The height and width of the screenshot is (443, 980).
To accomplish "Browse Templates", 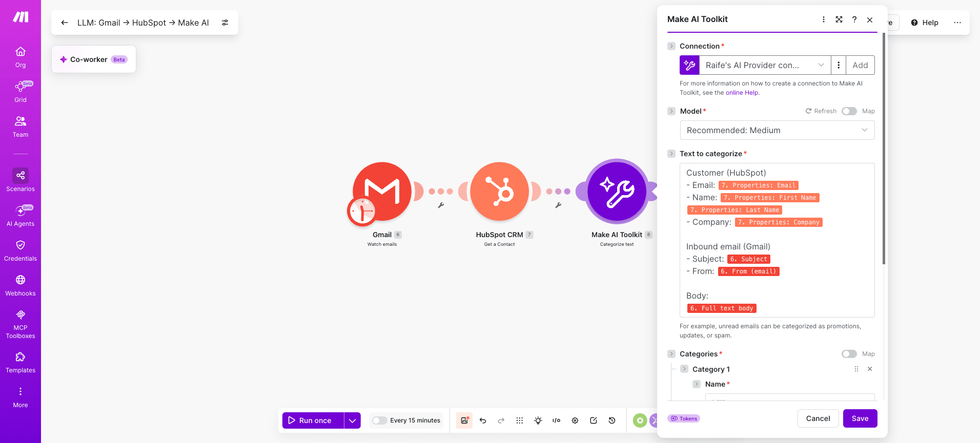I will pos(21,362).
